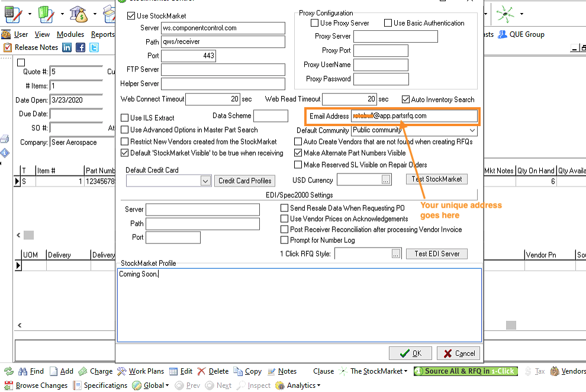Click the QUE Group people icon
The image size is (586, 392).
coord(503,34)
